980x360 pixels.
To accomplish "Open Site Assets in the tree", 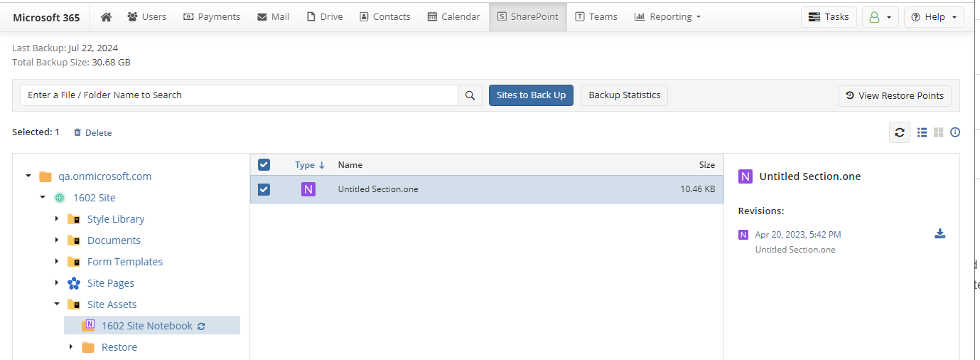I will point(112,305).
